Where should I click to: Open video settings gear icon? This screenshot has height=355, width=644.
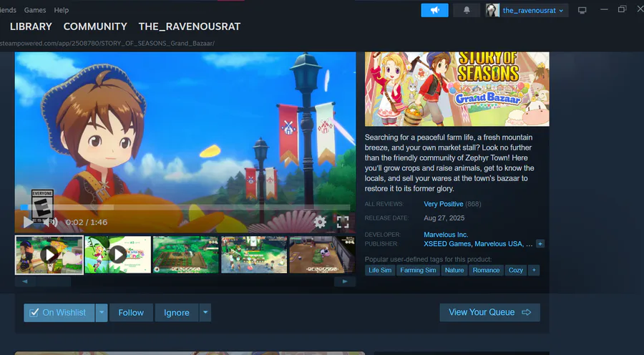(x=320, y=223)
